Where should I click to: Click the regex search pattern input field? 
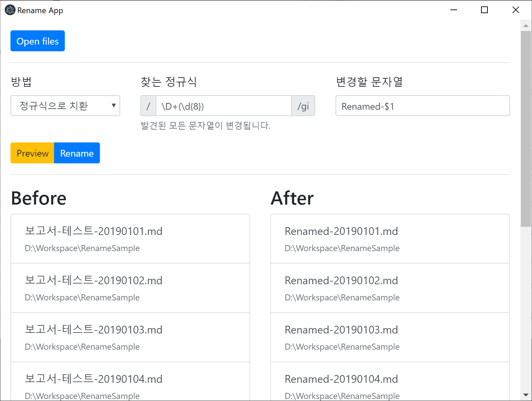223,106
